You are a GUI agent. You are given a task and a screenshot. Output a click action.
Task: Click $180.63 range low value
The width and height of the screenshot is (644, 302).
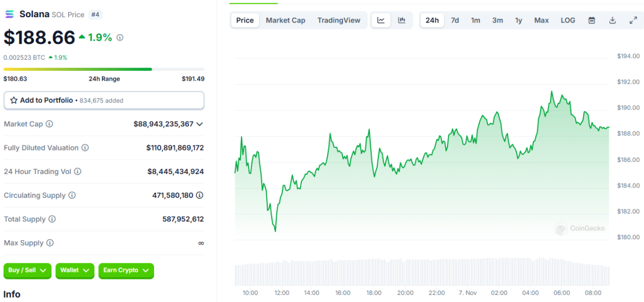coord(15,79)
